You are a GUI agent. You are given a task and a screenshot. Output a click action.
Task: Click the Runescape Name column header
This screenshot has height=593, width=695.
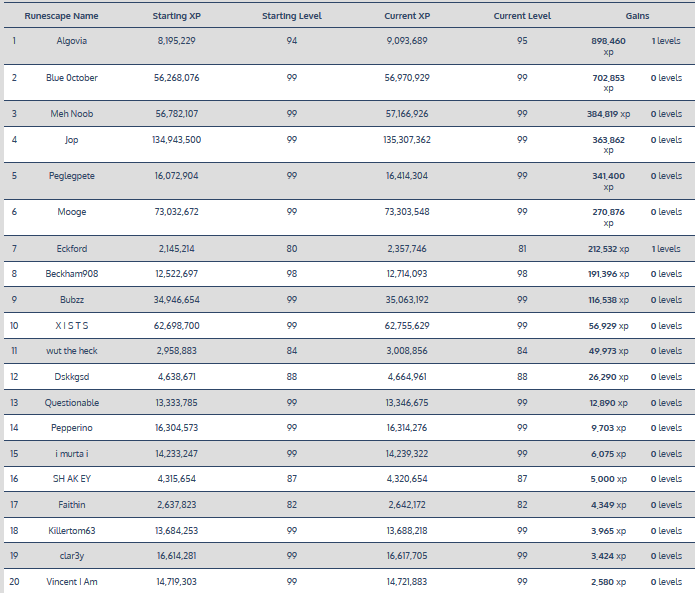click(x=61, y=17)
